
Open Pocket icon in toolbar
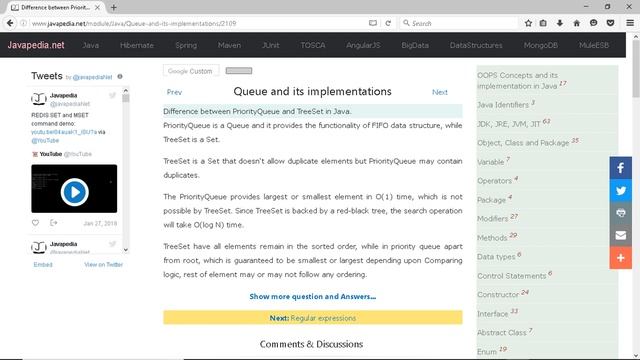tap(610, 23)
